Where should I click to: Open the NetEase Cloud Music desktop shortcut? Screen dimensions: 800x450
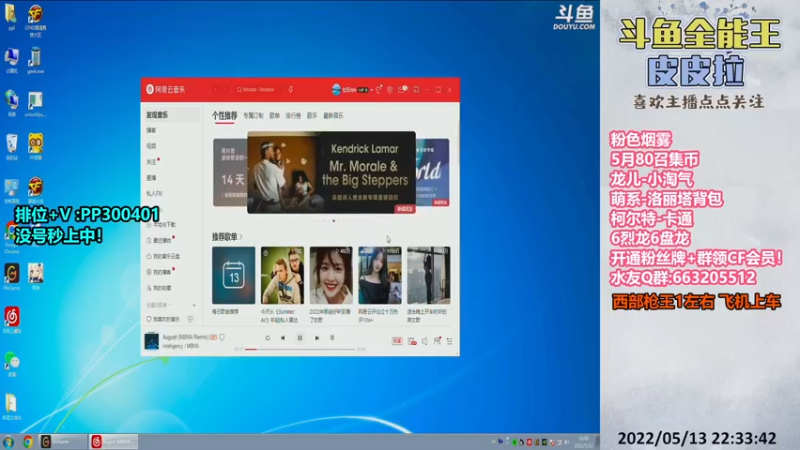pyautogui.click(x=12, y=320)
